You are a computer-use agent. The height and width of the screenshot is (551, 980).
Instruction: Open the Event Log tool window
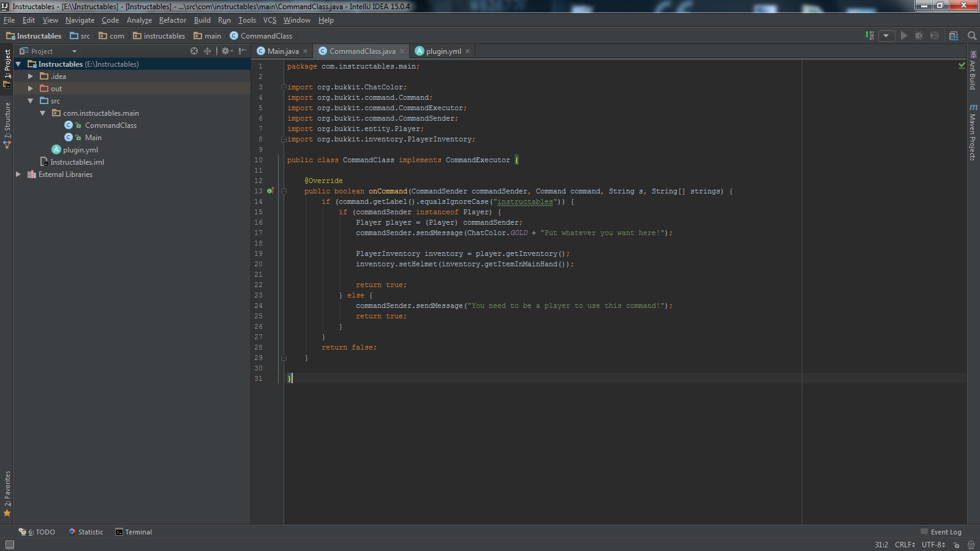pyautogui.click(x=941, y=532)
